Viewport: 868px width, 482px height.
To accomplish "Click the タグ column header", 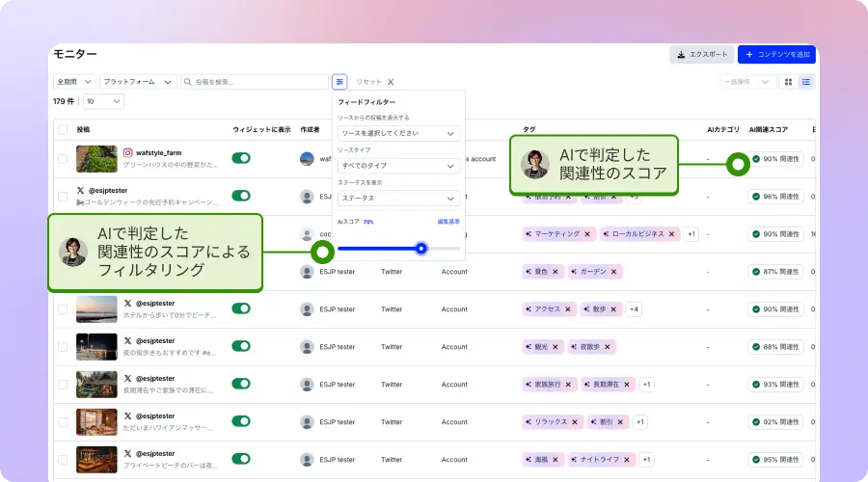I will point(529,129).
